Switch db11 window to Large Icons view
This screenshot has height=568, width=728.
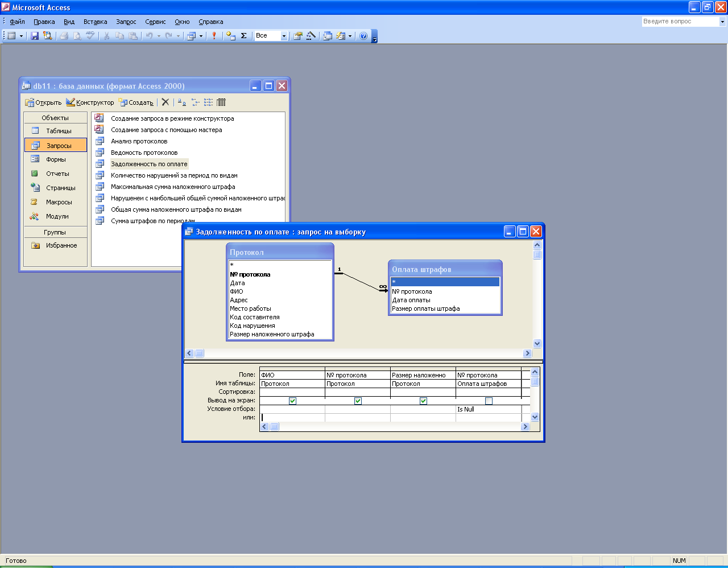(181, 102)
